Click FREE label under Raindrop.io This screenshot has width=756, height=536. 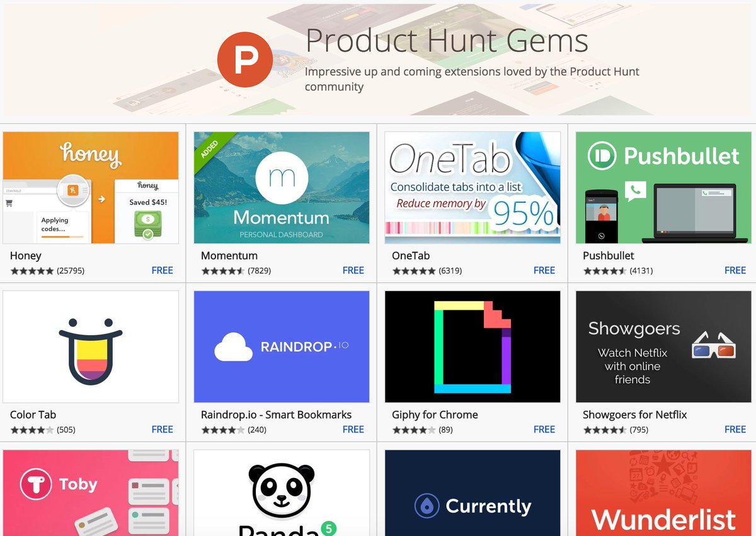point(353,429)
